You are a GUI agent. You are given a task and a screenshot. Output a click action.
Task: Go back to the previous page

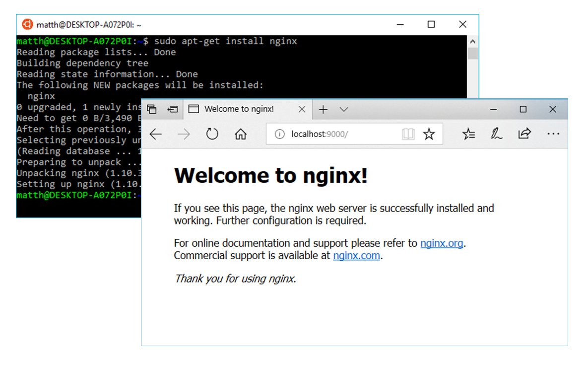point(156,134)
